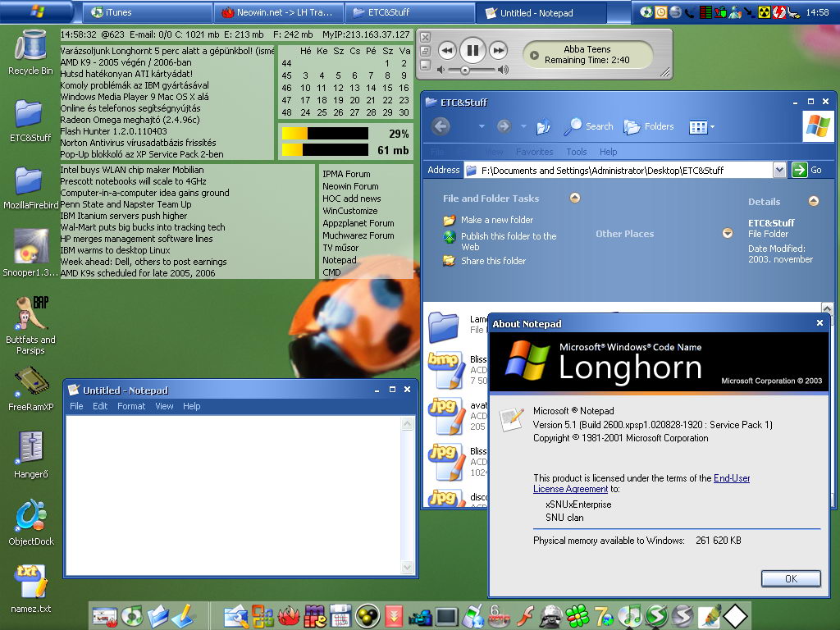
Task: Select the MozillaFirebird desktop folder icon
Action: point(30,188)
